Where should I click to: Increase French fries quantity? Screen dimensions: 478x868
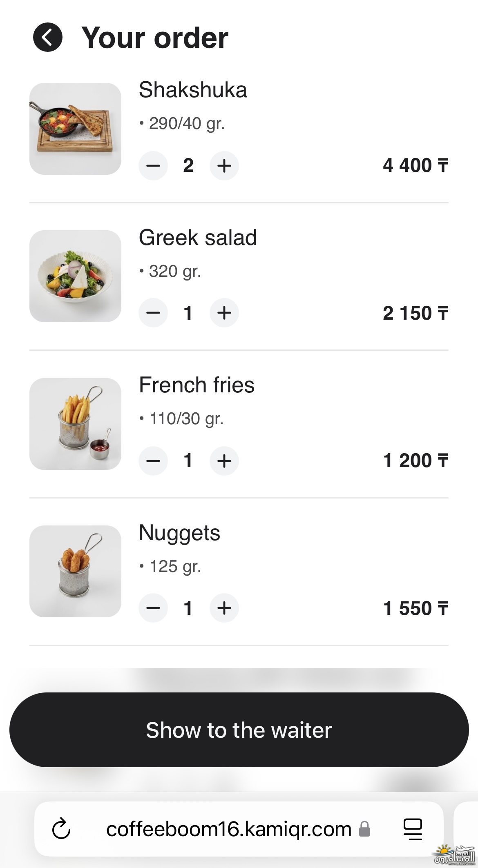pyautogui.click(x=224, y=461)
